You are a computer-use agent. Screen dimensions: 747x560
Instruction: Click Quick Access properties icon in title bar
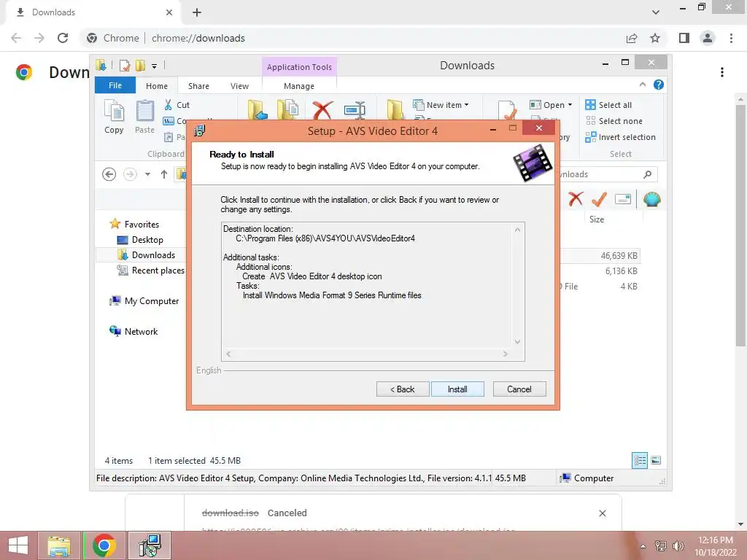point(124,66)
